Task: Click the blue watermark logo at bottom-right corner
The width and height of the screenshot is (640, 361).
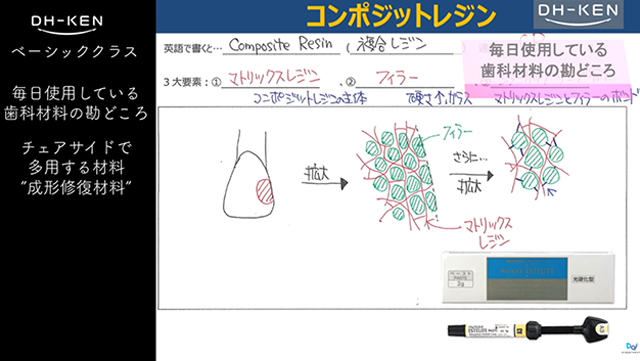Action: click(631, 347)
